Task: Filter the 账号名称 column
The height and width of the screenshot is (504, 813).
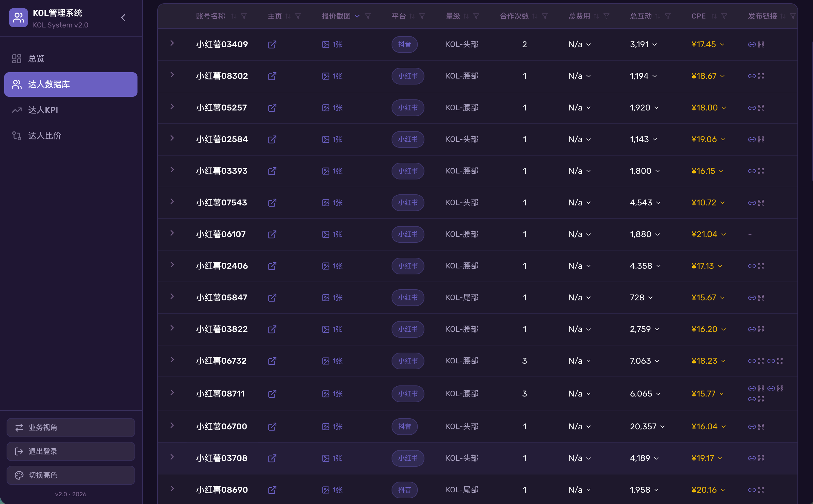Action: coord(244,16)
